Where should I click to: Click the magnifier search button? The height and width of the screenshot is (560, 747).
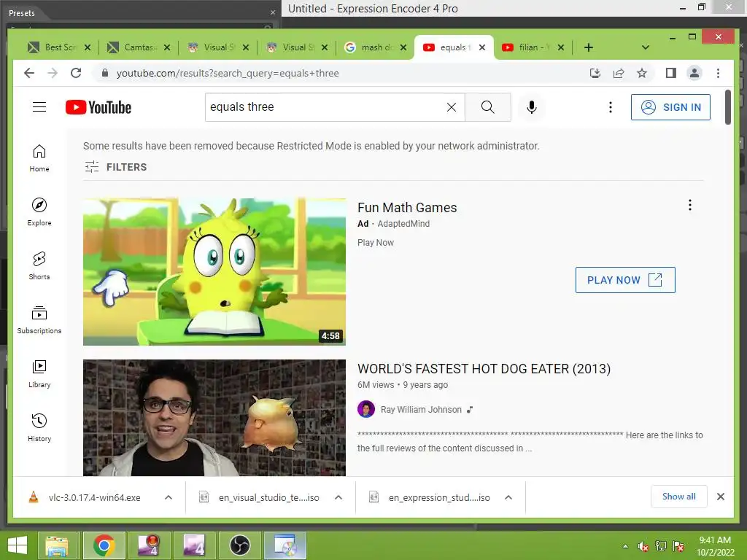[488, 107]
